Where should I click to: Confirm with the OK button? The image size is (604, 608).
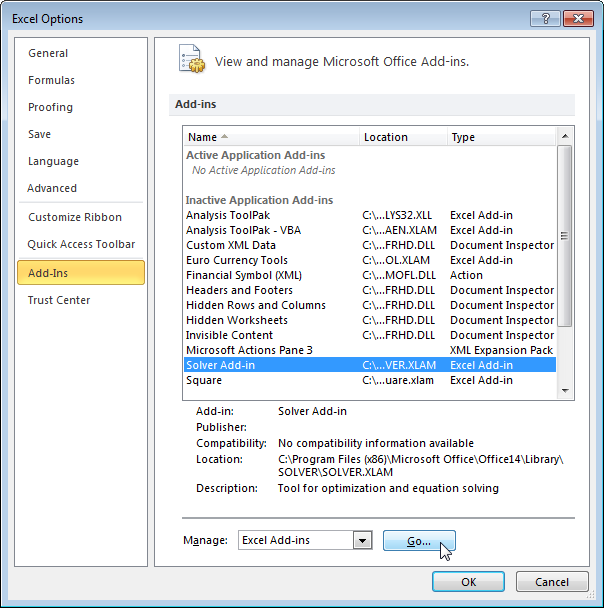click(468, 582)
